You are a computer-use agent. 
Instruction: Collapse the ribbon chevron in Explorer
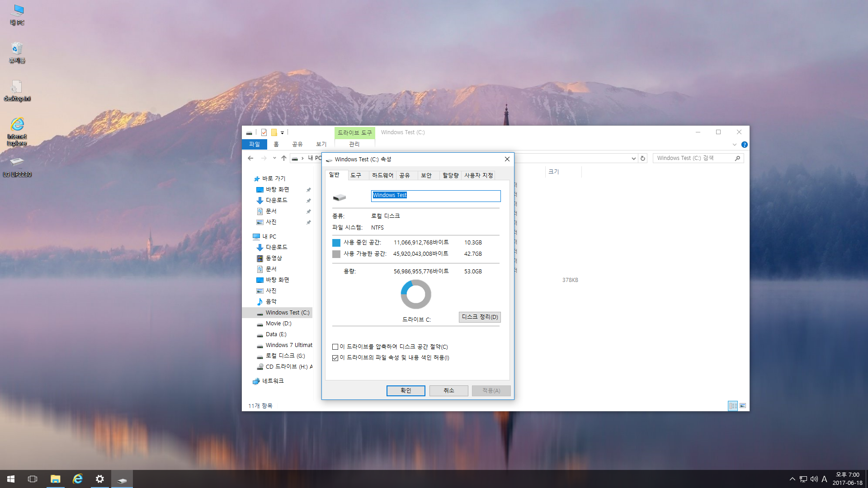pos(734,145)
